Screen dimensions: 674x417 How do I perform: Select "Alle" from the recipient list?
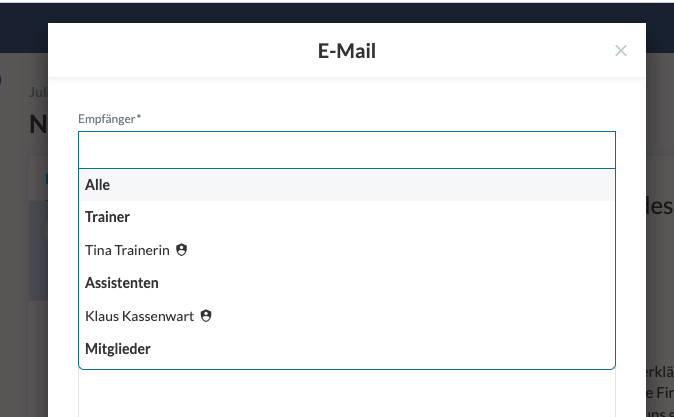click(98, 185)
